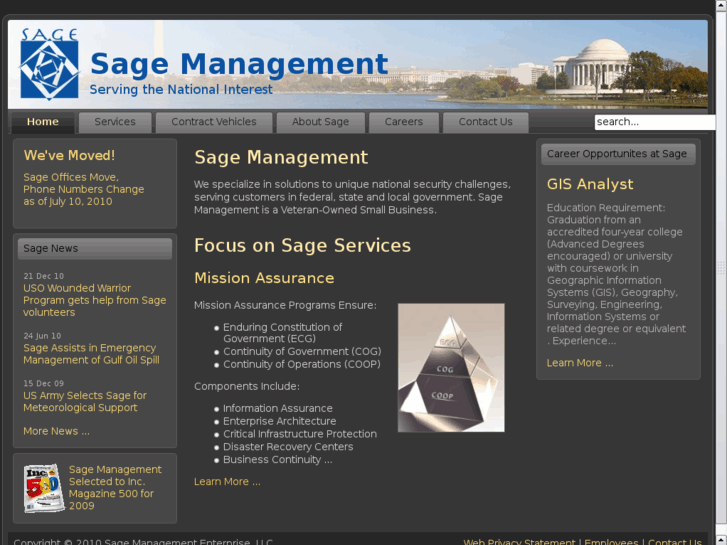Screen dimensions: 727x545
Task: Open the Home tab
Action: [43, 122]
